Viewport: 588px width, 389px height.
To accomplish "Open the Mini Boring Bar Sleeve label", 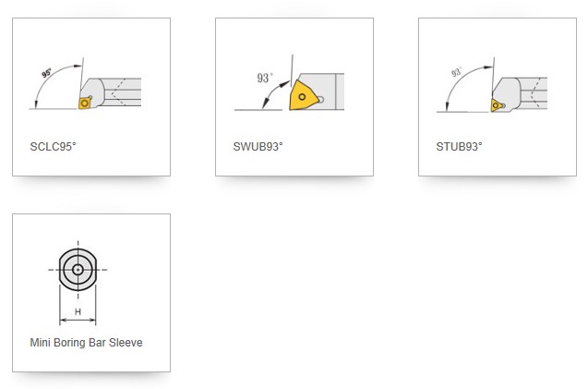I will click(86, 343).
